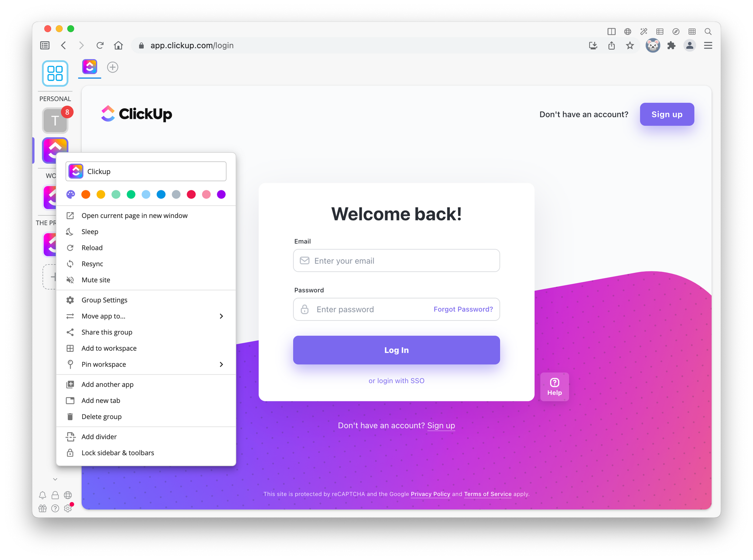Click the Log In button
753x560 pixels.
(x=396, y=349)
